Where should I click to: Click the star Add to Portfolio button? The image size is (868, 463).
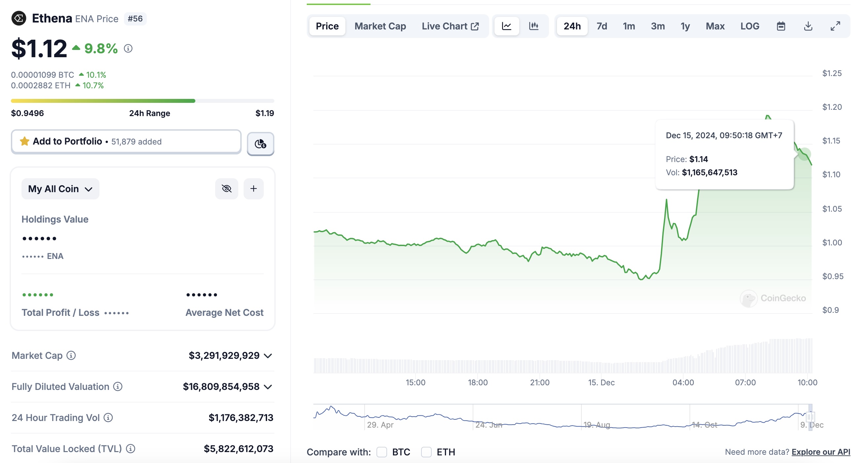coord(126,142)
